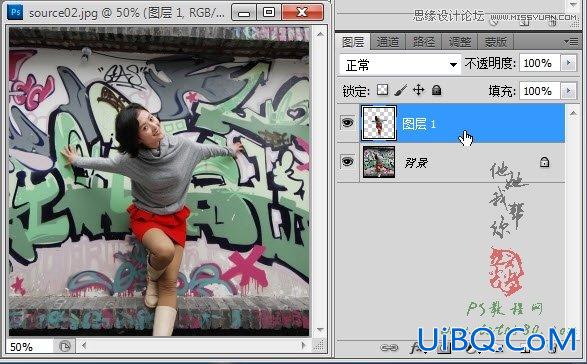The image size is (587, 364).
Task: Close the source02.jpg document window
Action: coord(302,12)
